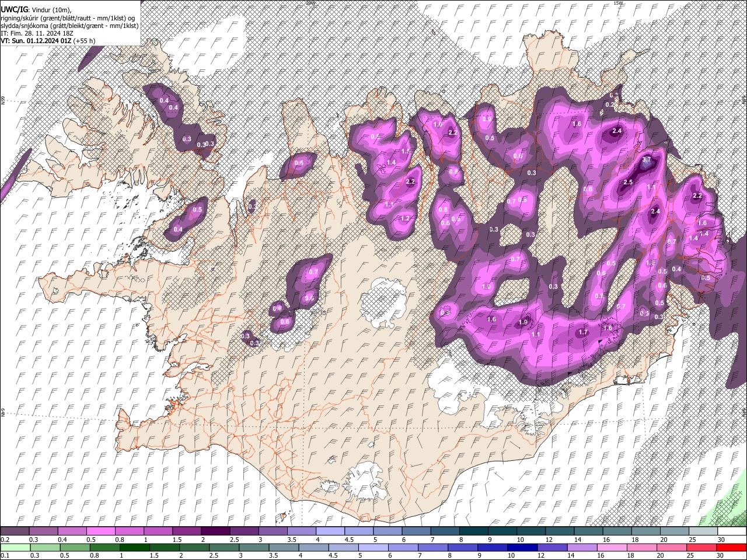The height and width of the screenshot is (560, 747).
Task: Pick the darkest green swatch in the rain legend
Action: tap(134, 548)
